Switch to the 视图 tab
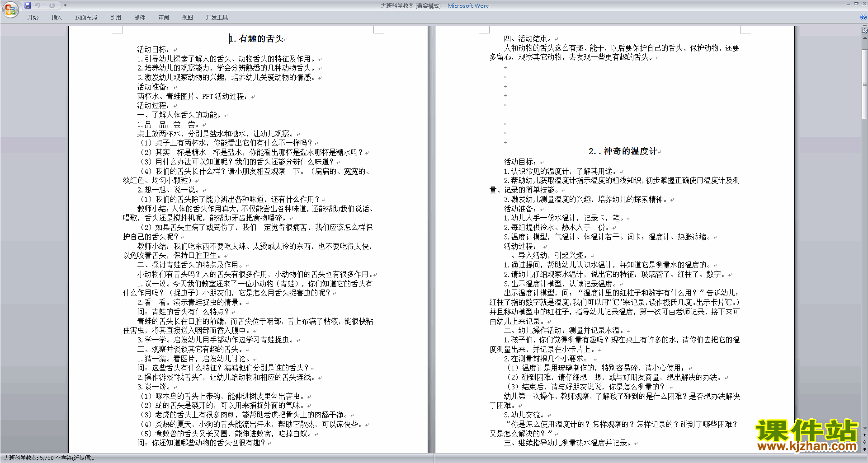 [188, 18]
